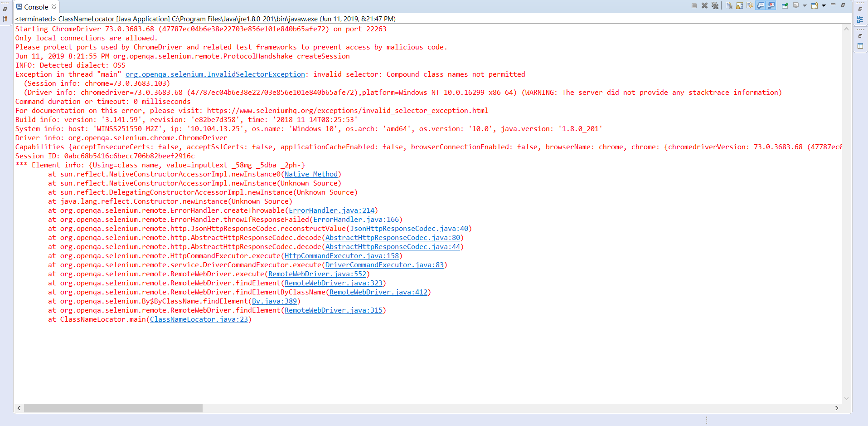Toggle Scroll Lock for the console
Screen dimensions: 868x426
coord(739,6)
